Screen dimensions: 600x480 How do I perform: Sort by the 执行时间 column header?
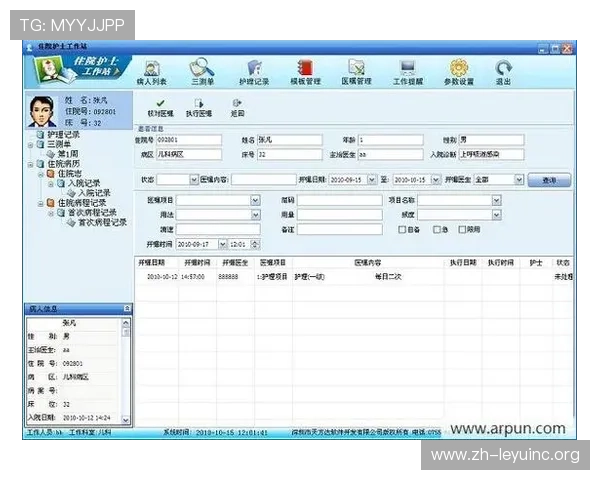(x=500, y=263)
